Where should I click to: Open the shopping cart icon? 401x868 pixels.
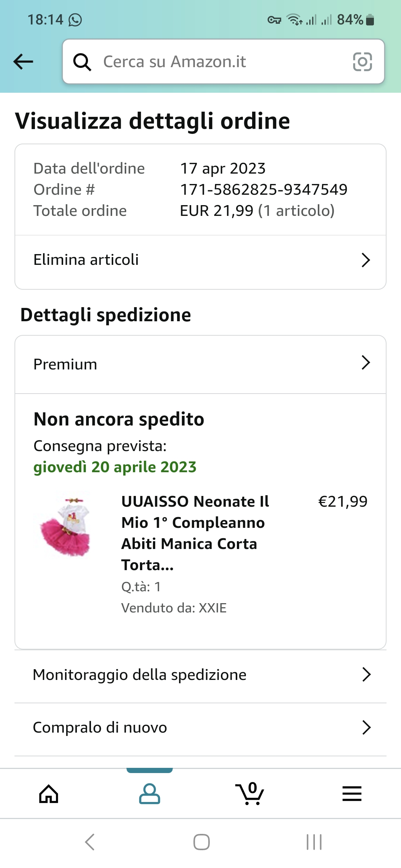click(250, 794)
